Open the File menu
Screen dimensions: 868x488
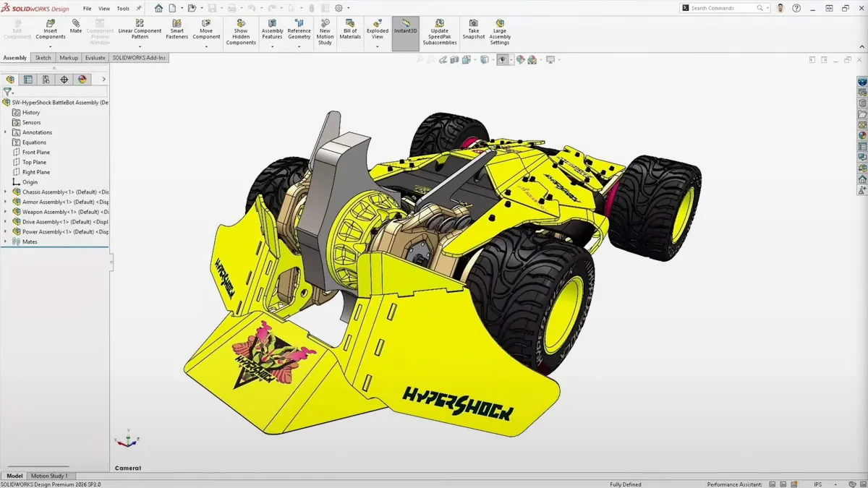87,9
